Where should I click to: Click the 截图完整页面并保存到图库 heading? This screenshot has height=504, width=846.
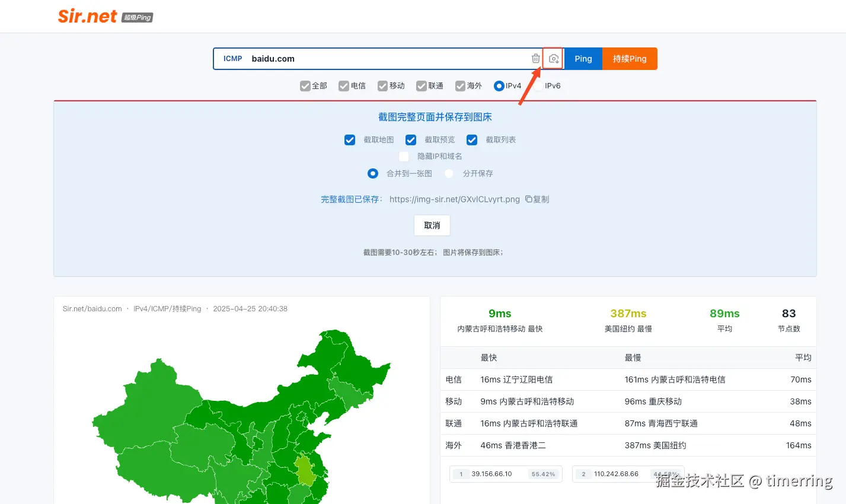click(x=435, y=117)
